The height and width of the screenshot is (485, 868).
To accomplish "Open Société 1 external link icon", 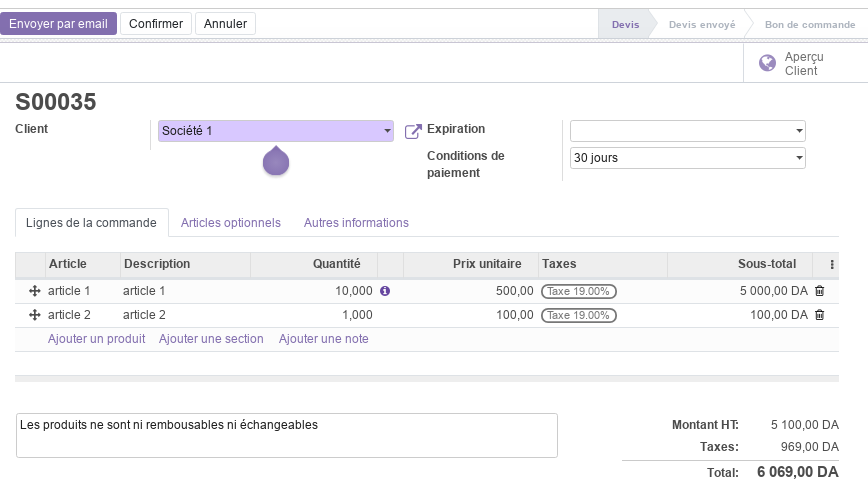I will pos(413,131).
